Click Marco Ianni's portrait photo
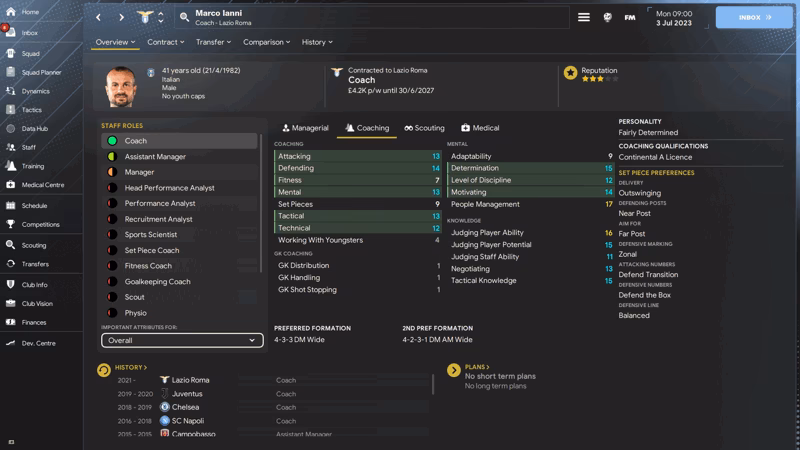 click(121, 87)
